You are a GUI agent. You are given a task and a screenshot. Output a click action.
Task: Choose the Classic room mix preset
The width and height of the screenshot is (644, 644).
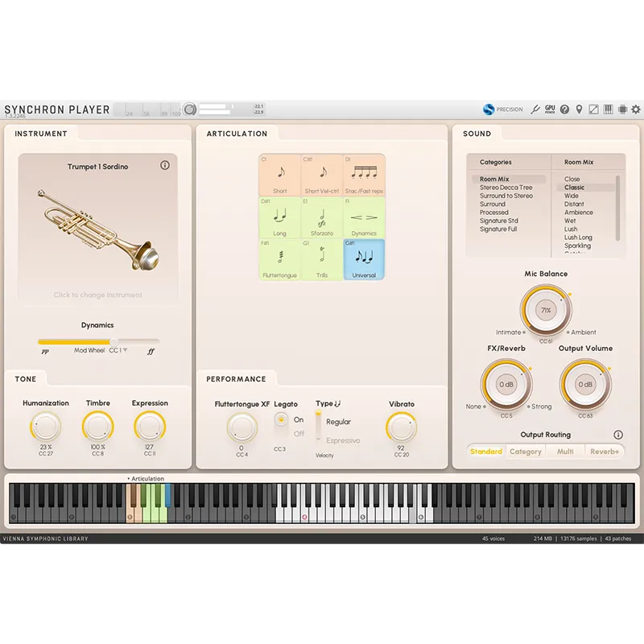pos(585,188)
